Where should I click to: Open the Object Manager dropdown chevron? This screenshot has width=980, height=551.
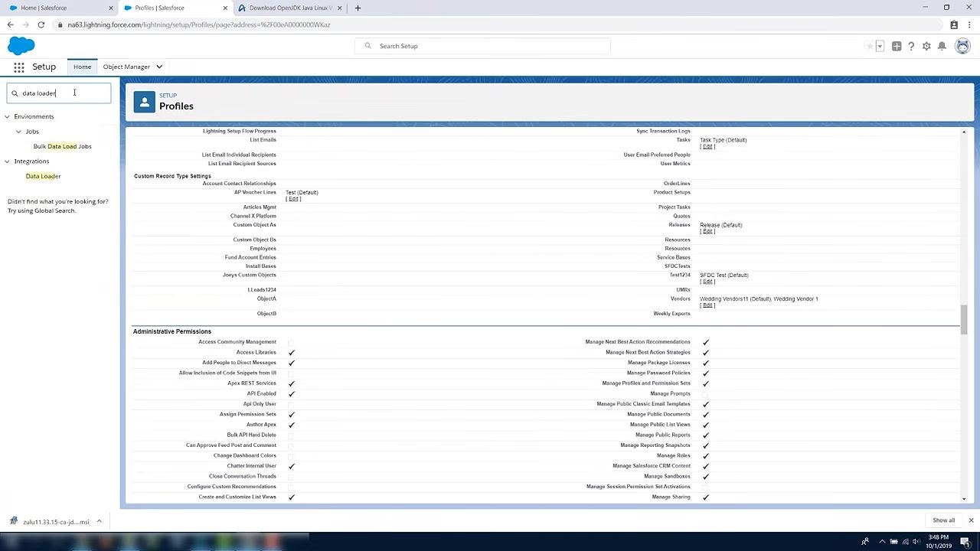coord(159,67)
